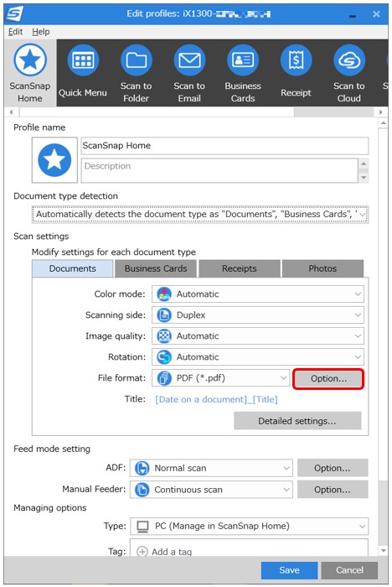The width and height of the screenshot is (392, 587).
Task: Cancel profile editing
Action: coord(349,570)
